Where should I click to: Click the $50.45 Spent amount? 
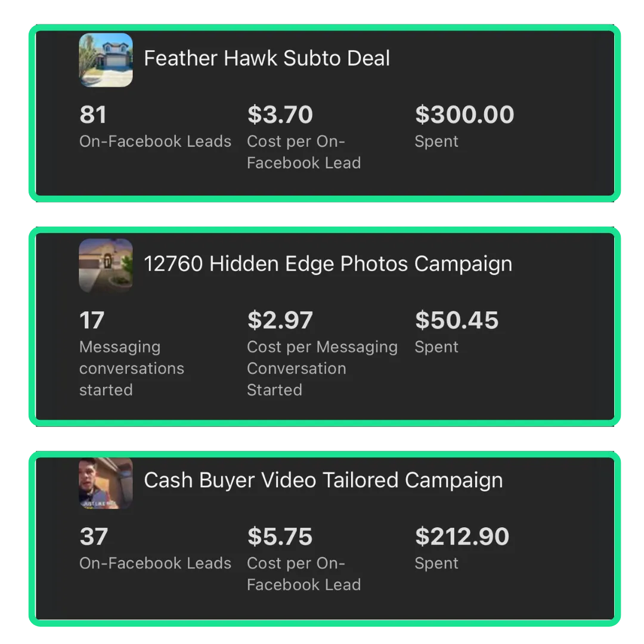457,320
